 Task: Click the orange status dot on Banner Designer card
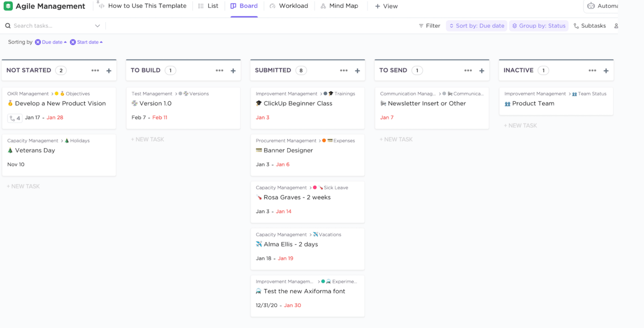pos(324,141)
